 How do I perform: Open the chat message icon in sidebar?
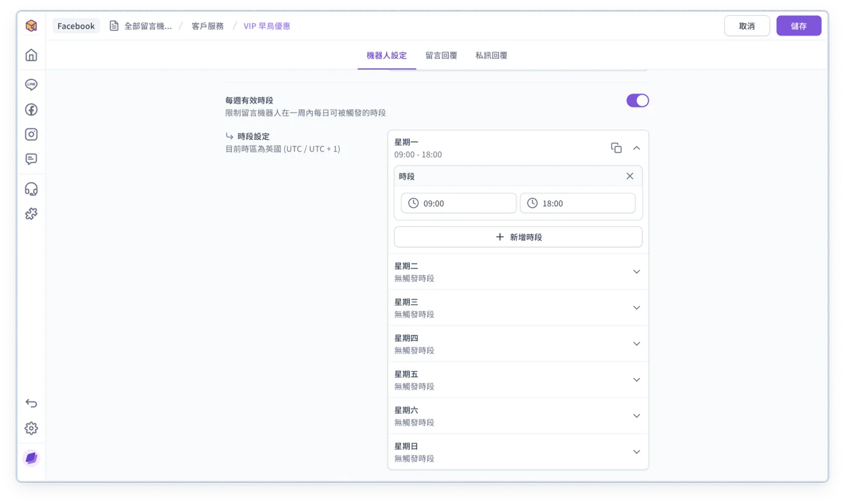pyautogui.click(x=31, y=159)
